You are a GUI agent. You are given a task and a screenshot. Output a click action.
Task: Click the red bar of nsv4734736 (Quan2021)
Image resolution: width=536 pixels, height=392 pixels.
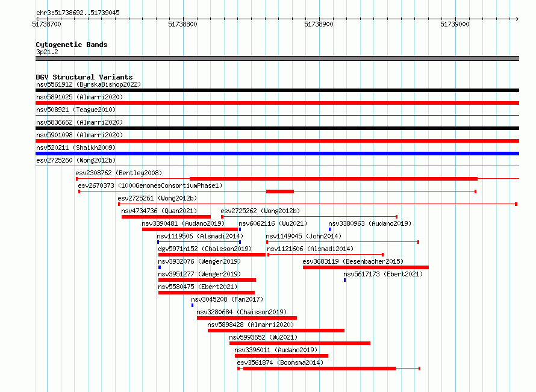(x=166, y=217)
